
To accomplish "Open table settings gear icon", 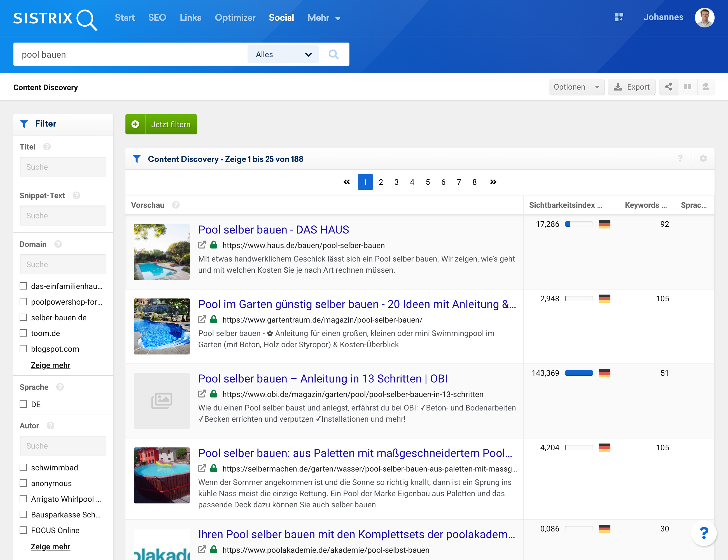I will [x=703, y=159].
